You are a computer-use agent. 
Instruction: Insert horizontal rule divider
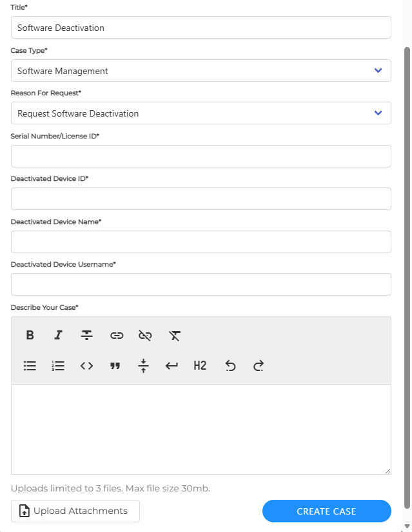143,366
